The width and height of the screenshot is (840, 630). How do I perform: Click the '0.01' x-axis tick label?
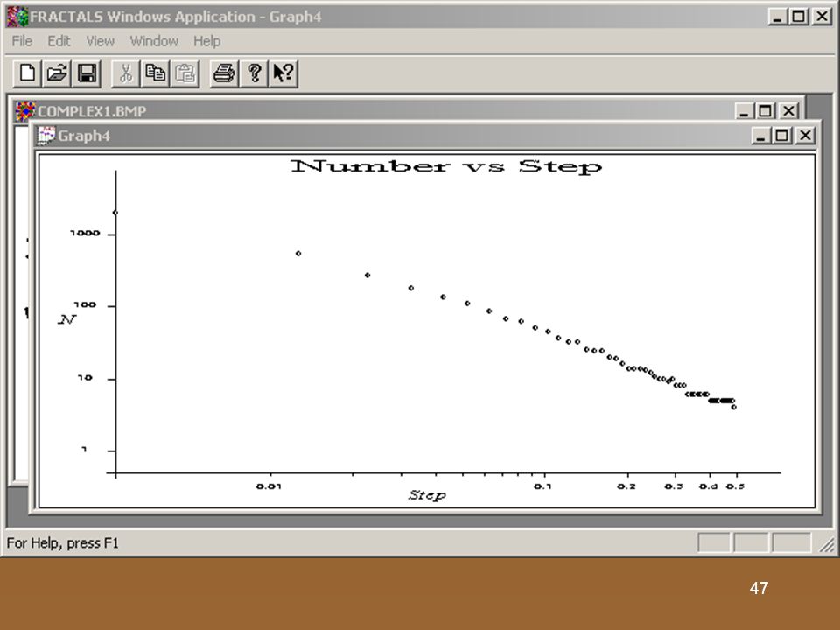coord(269,486)
